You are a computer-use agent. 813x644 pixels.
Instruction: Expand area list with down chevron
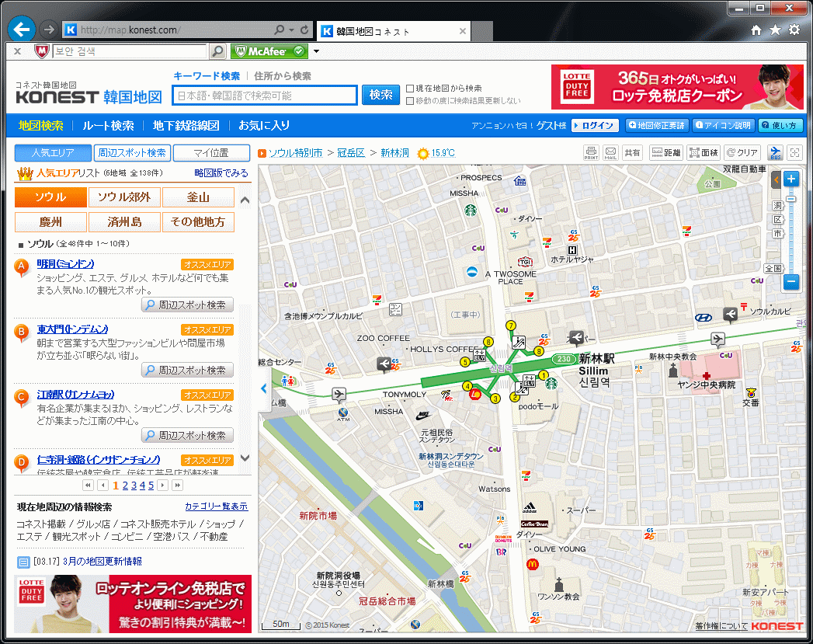click(x=245, y=458)
